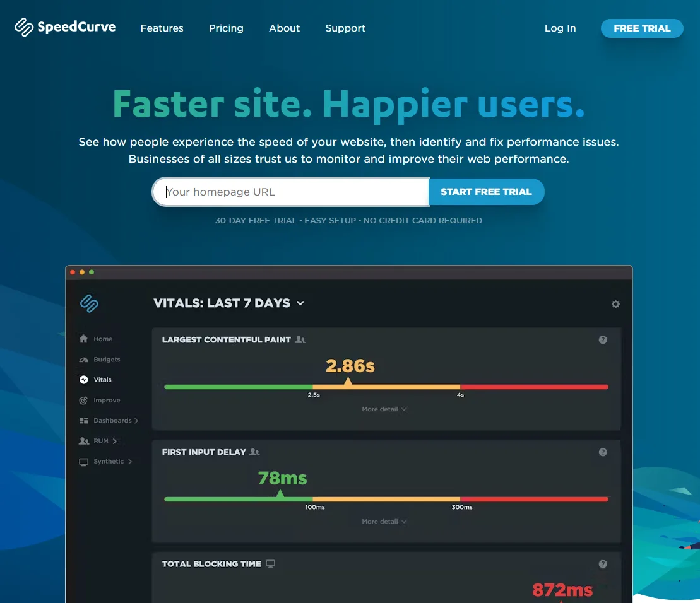Click the Home icon in sidebar
Screen dimensions: 700x603
83,339
